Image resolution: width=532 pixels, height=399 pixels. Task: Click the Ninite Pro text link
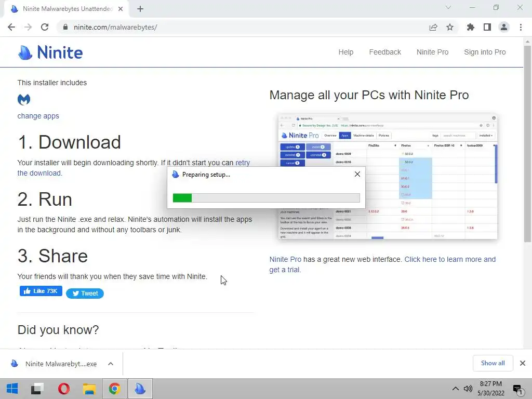(x=285, y=259)
